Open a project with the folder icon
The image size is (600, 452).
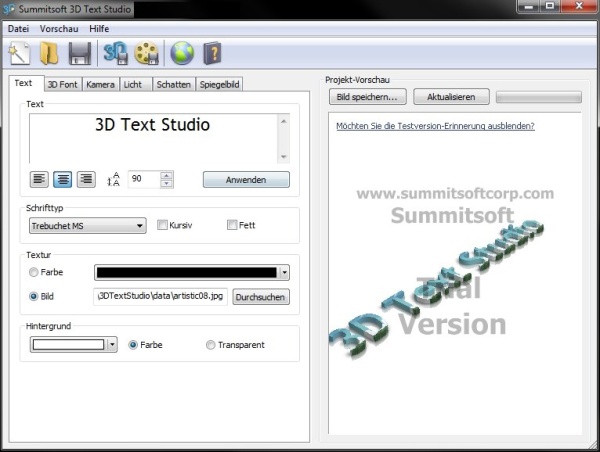coord(49,54)
